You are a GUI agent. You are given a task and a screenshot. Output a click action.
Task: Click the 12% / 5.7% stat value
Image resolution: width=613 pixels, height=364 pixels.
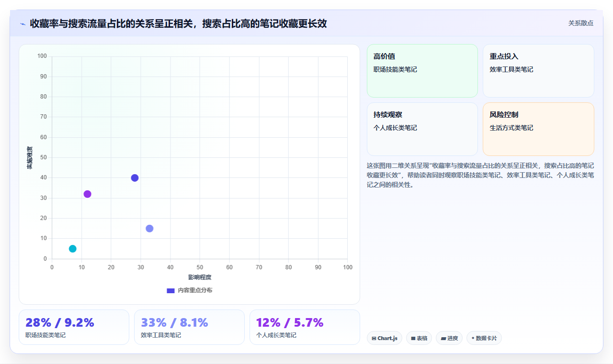click(x=290, y=323)
